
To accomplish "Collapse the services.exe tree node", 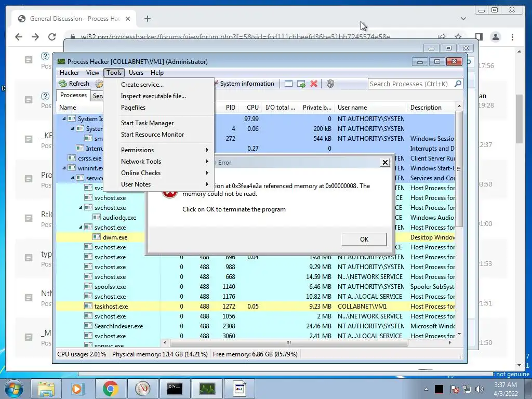I will pos(72,178).
